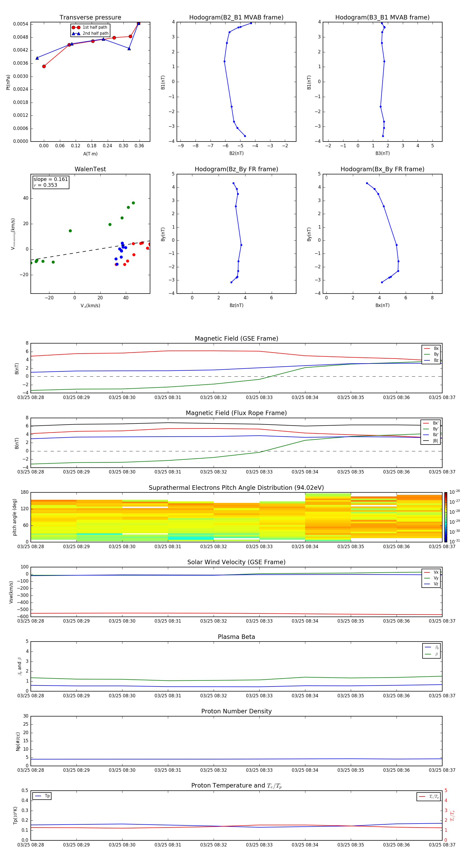This screenshot has width=473, height=868.
Task: Click the "Proton Temperature and Te/Tp" title
Action: click(236, 786)
